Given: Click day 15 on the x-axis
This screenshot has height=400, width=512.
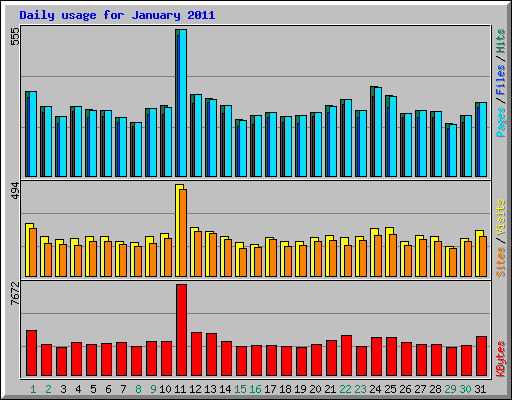Looking at the screenshot, I should click(x=240, y=389).
